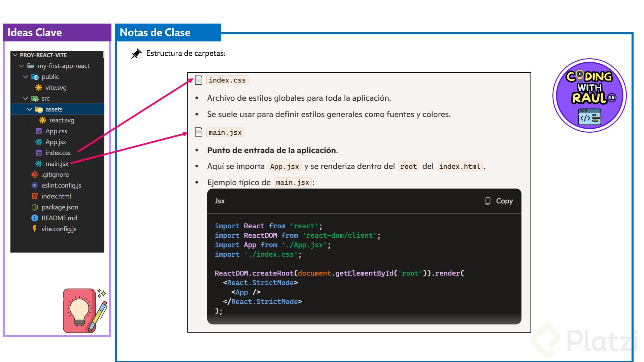Click the 'Archivo de estilos globales' bullet text
This screenshot has height=362, width=644.
[299, 98]
